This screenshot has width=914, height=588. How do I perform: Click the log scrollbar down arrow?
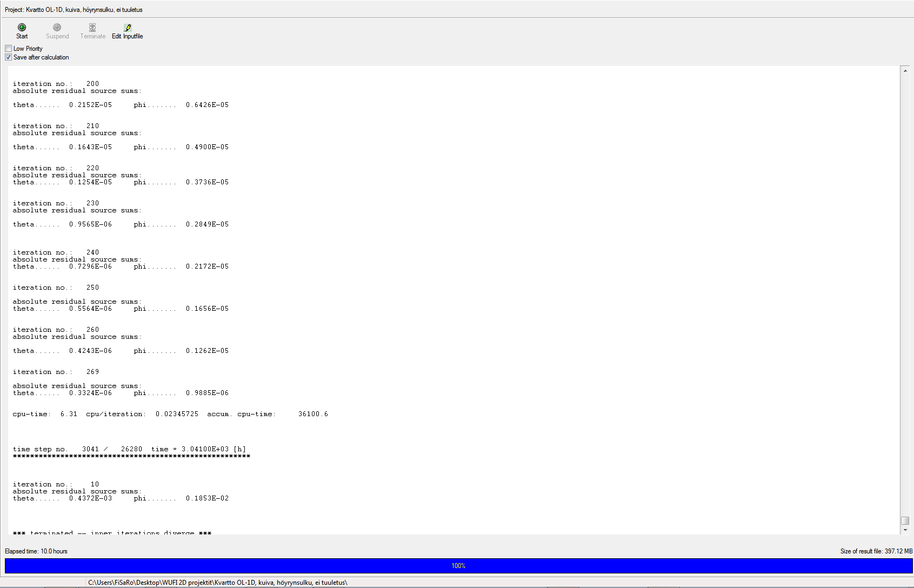point(905,530)
